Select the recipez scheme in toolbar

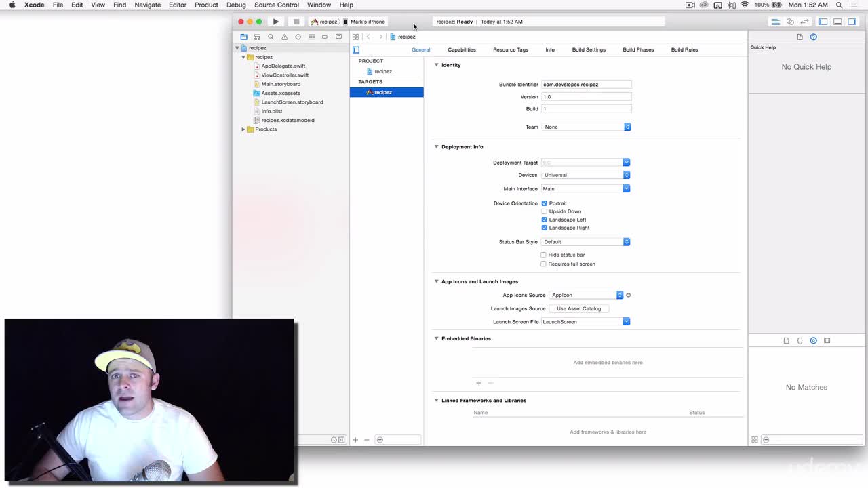[x=324, y=22]
